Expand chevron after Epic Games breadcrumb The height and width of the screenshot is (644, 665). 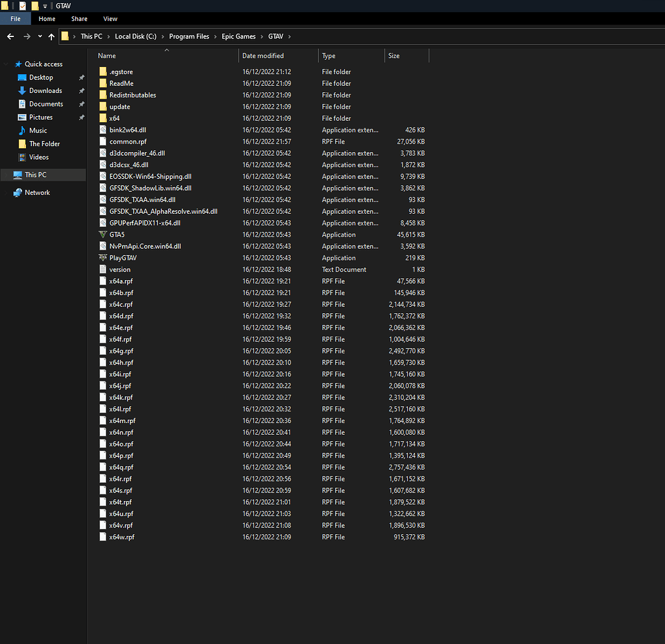coord(262,36)
